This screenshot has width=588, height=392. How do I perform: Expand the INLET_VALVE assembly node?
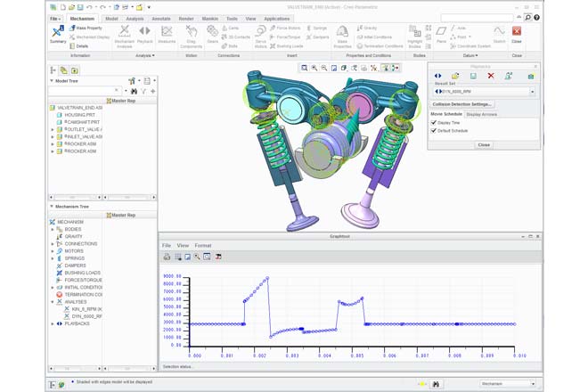(x=53, y=136)
